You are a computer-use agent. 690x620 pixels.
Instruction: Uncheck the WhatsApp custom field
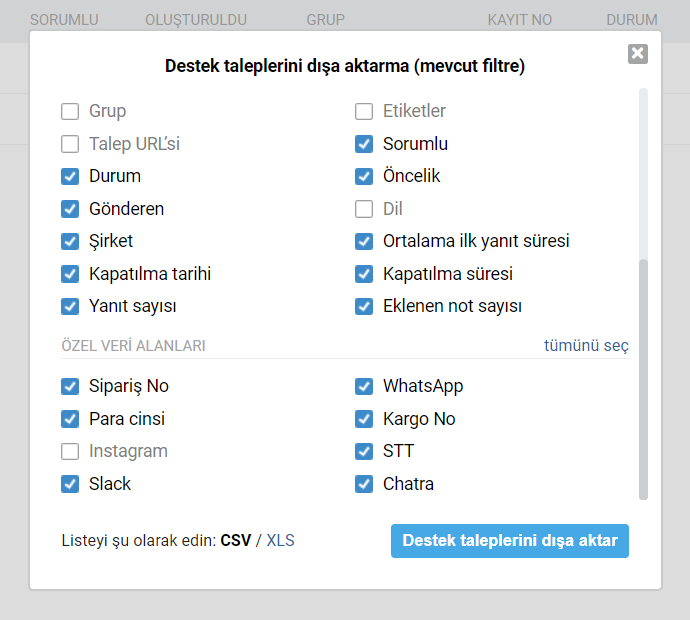click(x=364, y=386)
